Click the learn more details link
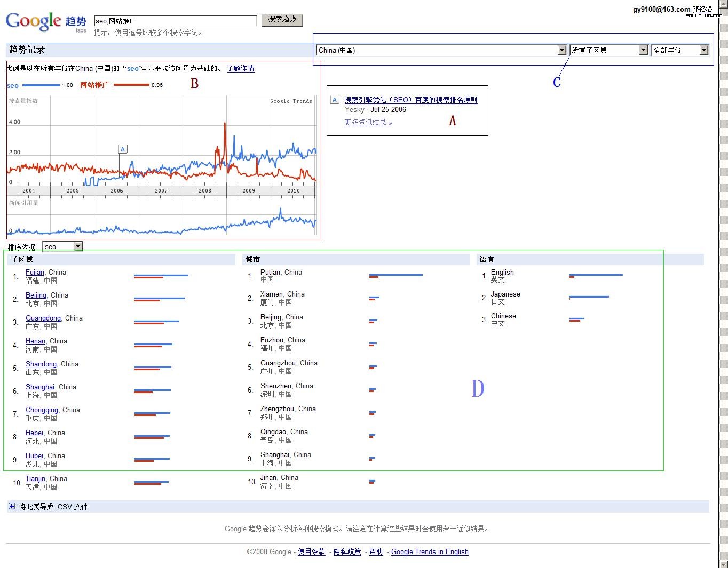 coord(240,68)
